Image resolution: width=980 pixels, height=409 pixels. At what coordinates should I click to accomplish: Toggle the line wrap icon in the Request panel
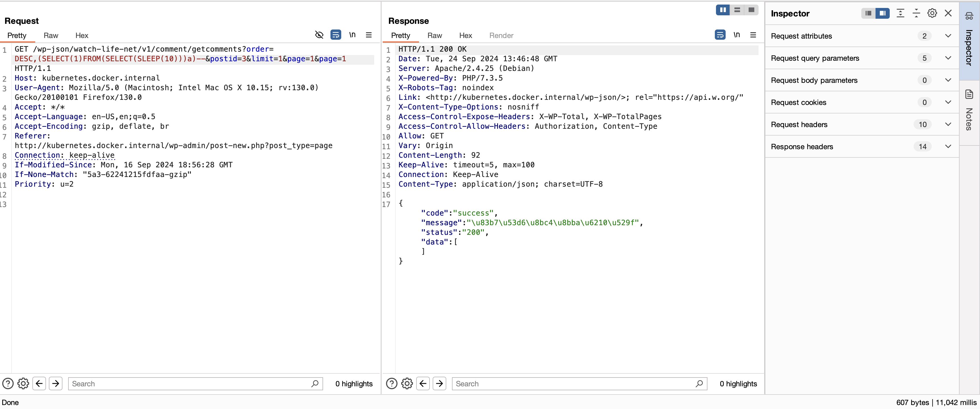[336, 35]
